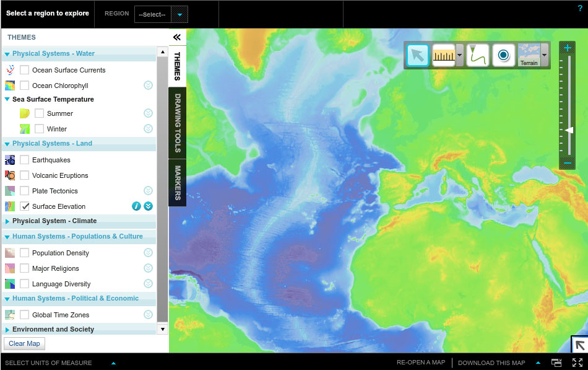This screenshot has height=370, width=588.
Task: Click the circular marker tool
Action: pyautogui.click(x=503, y=55)
